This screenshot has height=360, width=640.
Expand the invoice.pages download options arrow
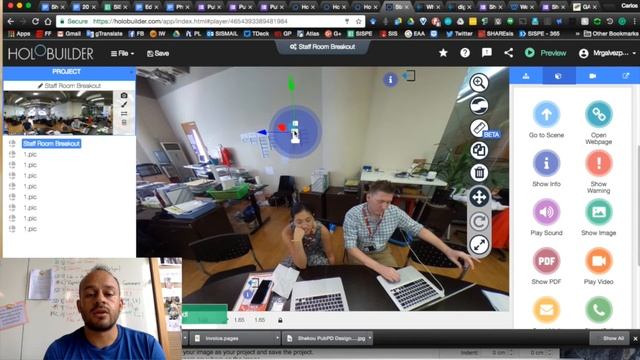(x=277, y=338)
